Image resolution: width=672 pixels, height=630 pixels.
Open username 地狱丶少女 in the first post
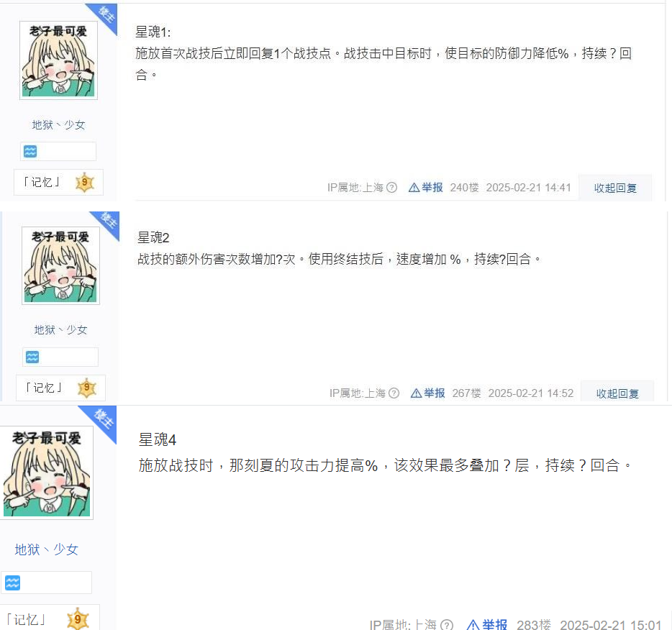click(x=59, y=124)
